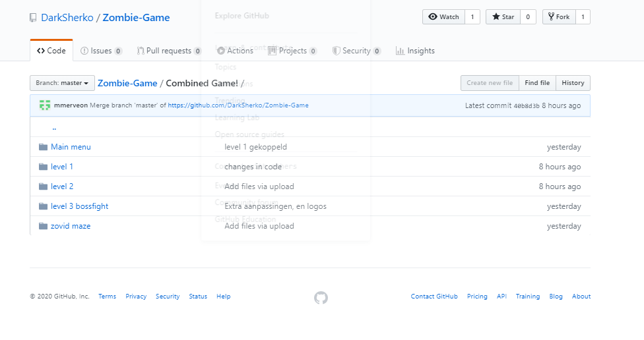Click Zombie-Game in the breadcrumb path
Screen dimensions: 644x340
pos(127,83)
